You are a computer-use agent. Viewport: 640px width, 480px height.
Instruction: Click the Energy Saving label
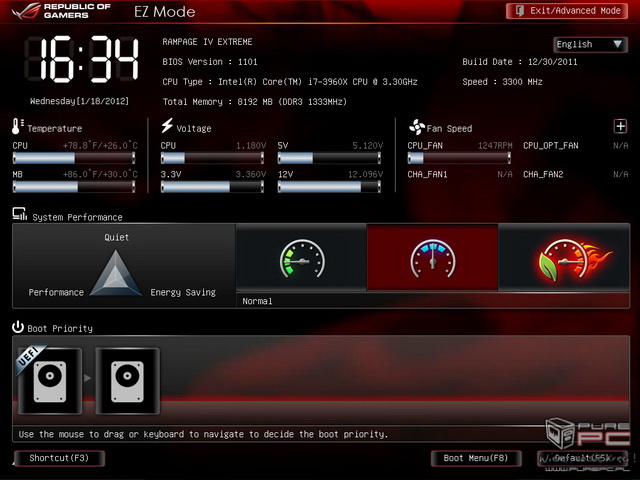pos(183,293)
